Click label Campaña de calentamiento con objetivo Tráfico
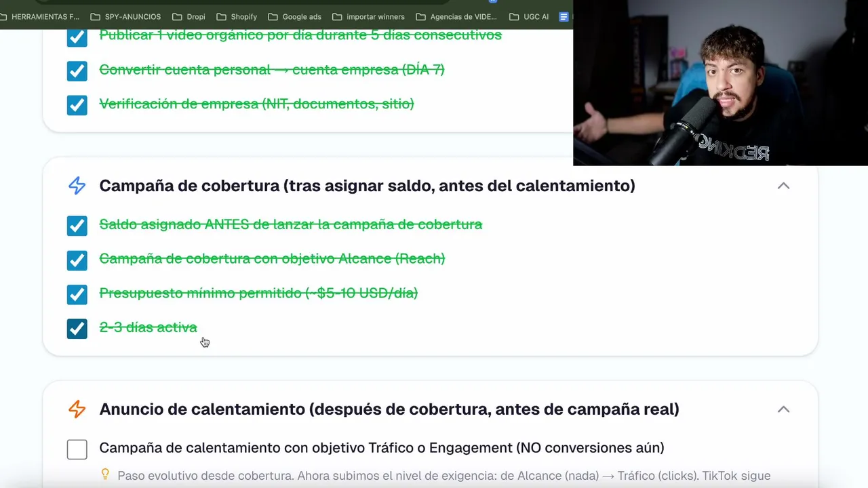The image size is (868, 488). [x=382, y=447]
